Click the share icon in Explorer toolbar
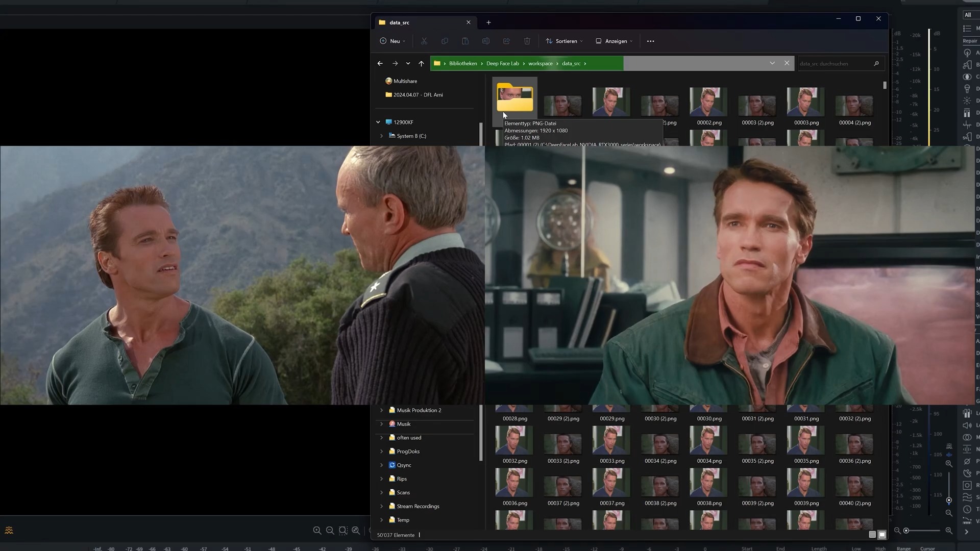The height and width of the screenshot is (551, 980). [506, 41]
